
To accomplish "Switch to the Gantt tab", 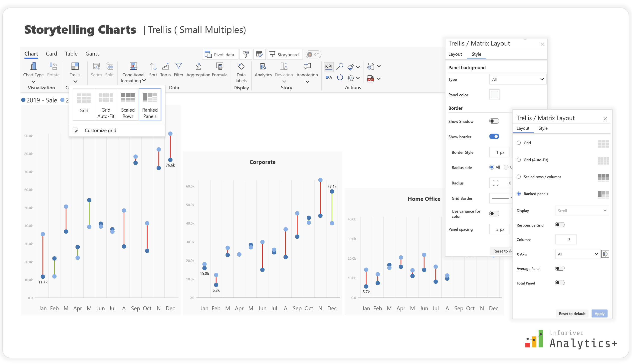I will (x=92, y=53).
